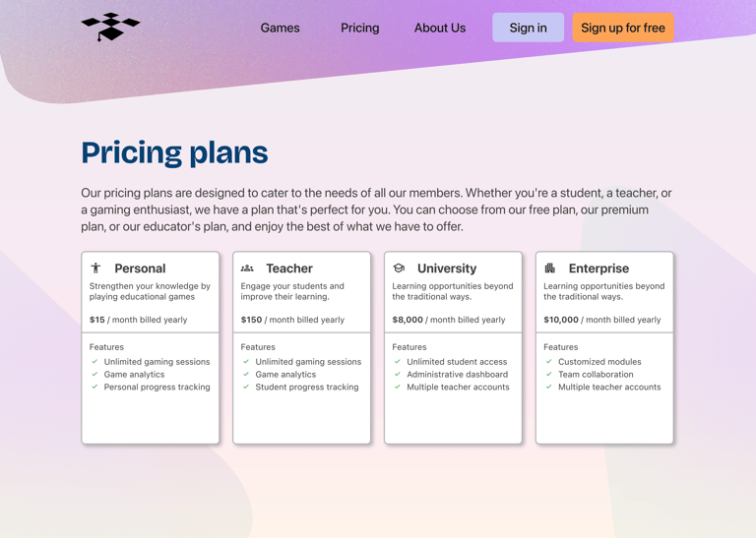Viewport: 756px width, 538px height.
Task: Select the Personal plan title
Action: [140, 268]
